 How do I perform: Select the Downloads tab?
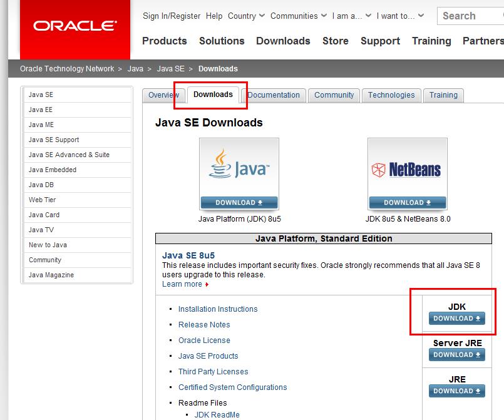tap(213, 95)
